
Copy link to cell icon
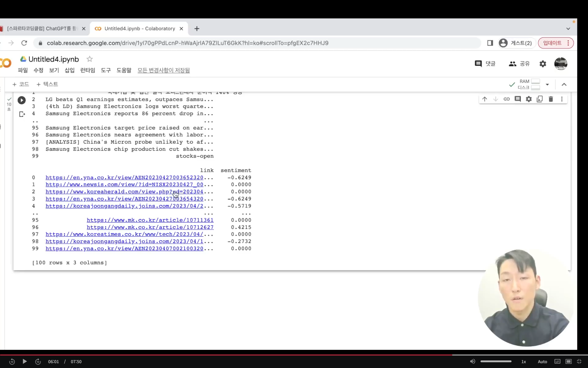click(507, 99)
